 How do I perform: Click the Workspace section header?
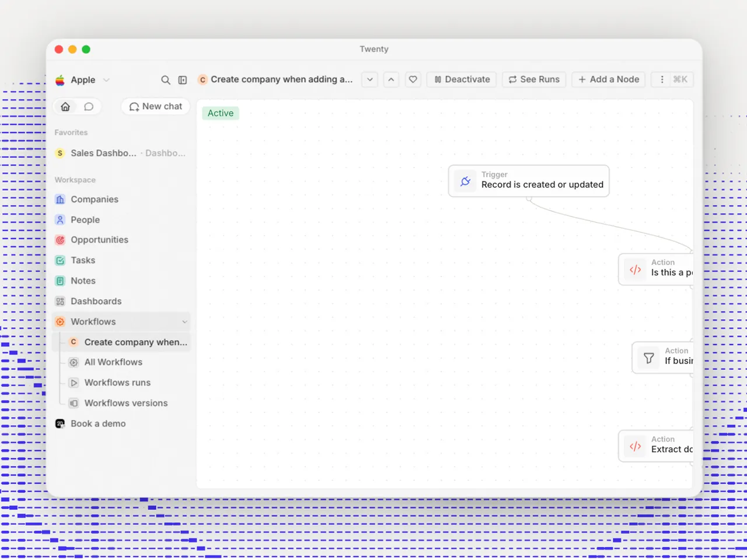(75, 180)
